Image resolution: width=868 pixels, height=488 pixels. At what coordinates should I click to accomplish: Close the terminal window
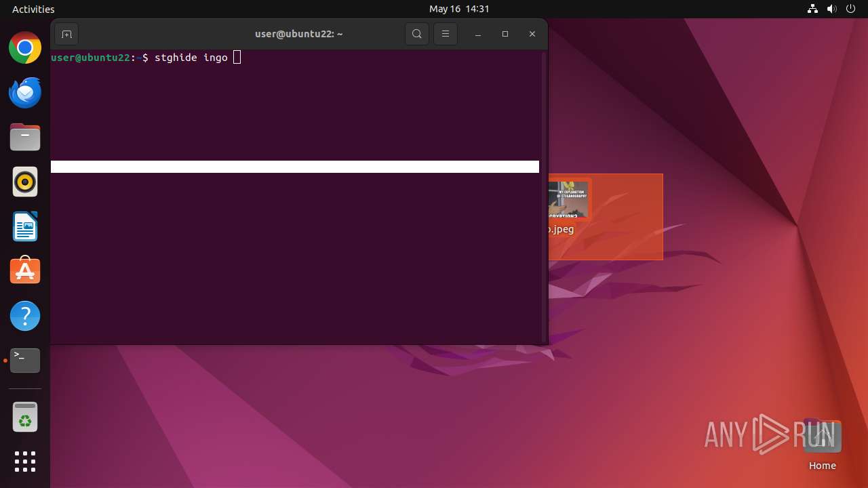(532, 34)
